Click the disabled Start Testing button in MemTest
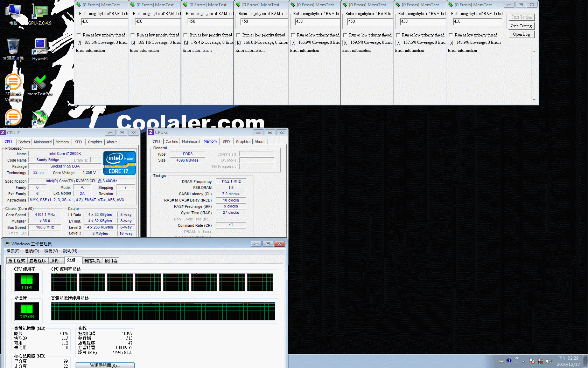 point(521,17)
